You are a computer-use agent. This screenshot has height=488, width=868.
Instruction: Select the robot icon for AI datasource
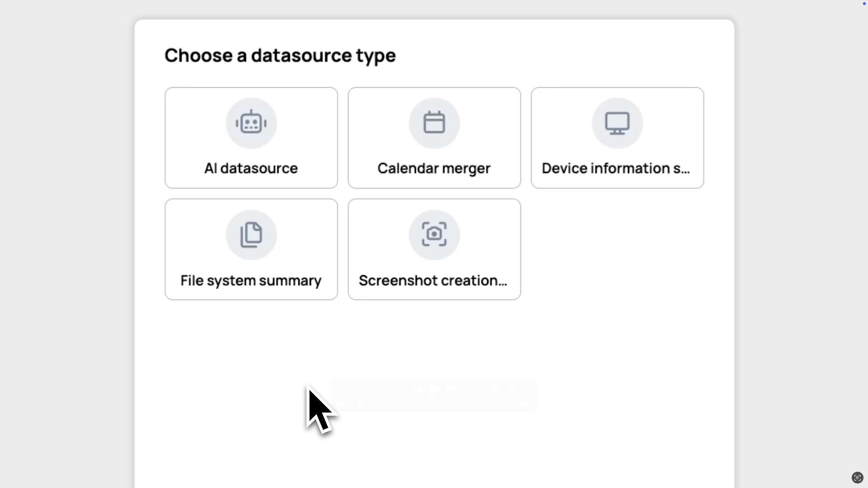click(251, 122)
